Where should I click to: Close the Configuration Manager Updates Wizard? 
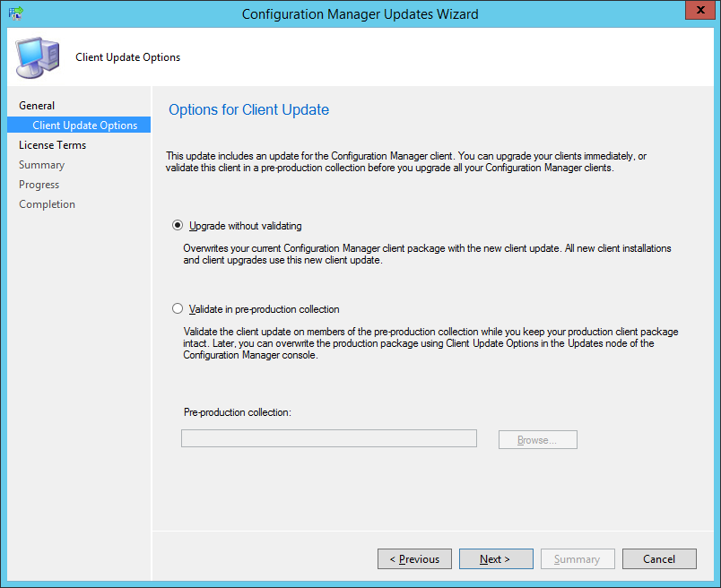700,10
